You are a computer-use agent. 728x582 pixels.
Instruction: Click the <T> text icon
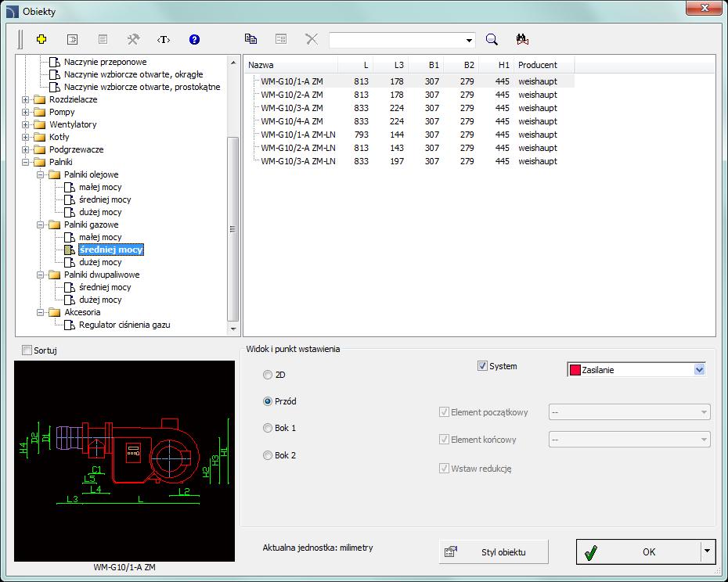point(164,39)
